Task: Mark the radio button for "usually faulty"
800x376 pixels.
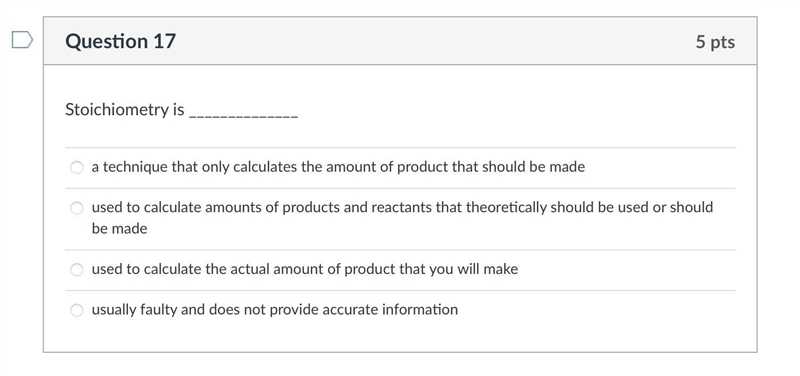Action: (77, 310)
